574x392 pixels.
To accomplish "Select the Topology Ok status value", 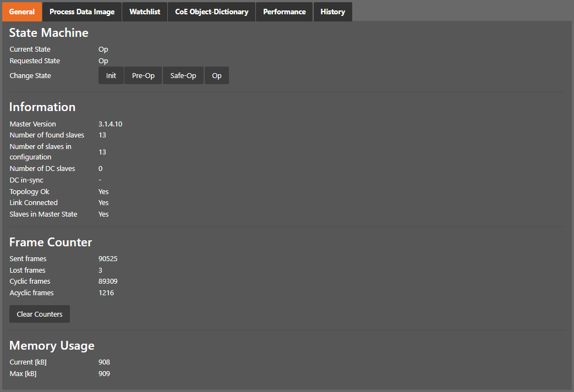I will (x=103, y=192).
